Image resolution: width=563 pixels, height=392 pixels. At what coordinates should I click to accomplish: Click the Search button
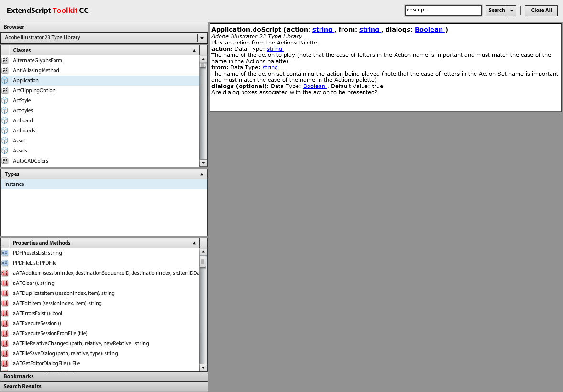click(497, 11)
